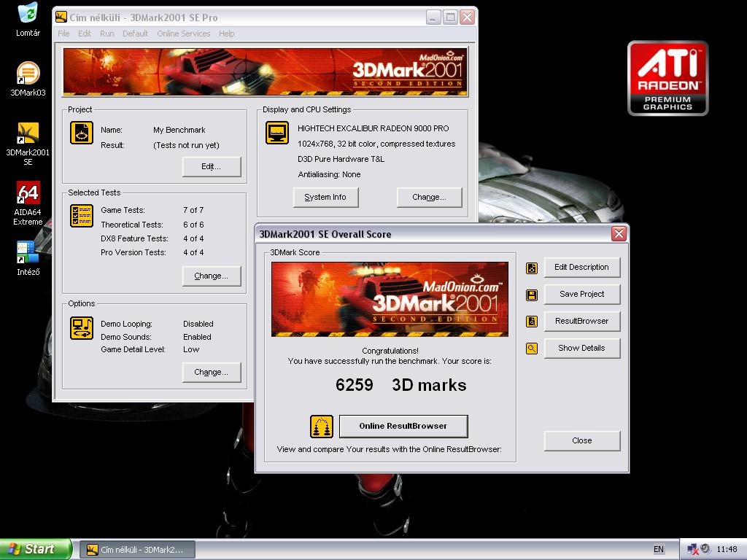Click the Edit... button in Project

point(212,167)
